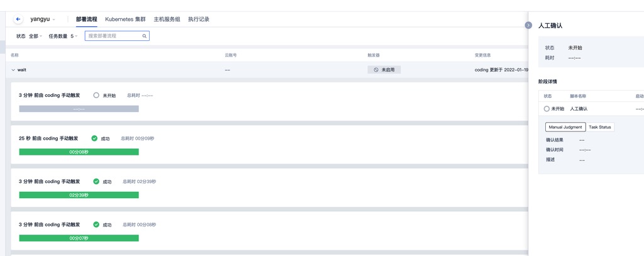Open the yangyu project dropdown
Screen dimensions: 644x256
pos(43,19)
